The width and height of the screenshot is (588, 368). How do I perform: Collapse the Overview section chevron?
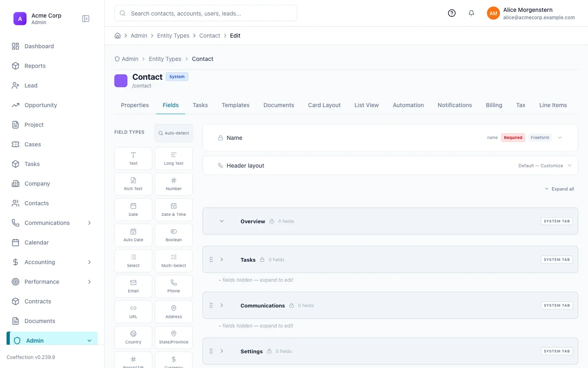(x=222, y=221)
